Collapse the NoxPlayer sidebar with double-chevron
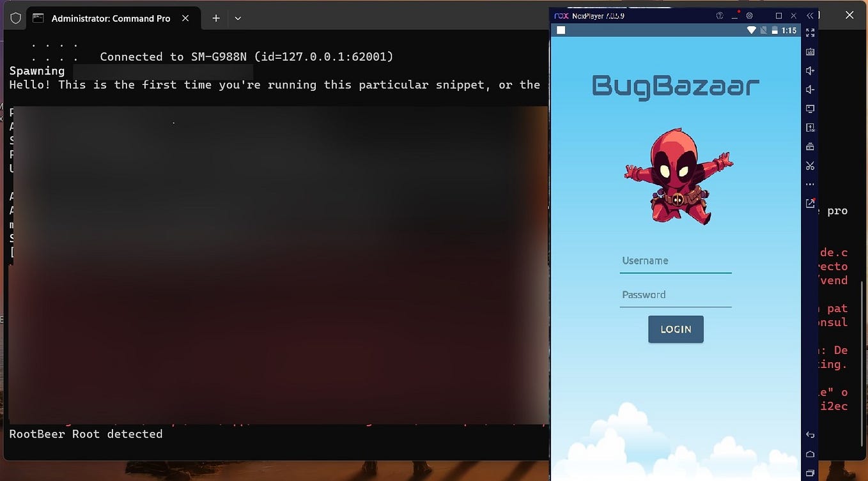This screenshot has height=481, width=868. click(810, 15)
